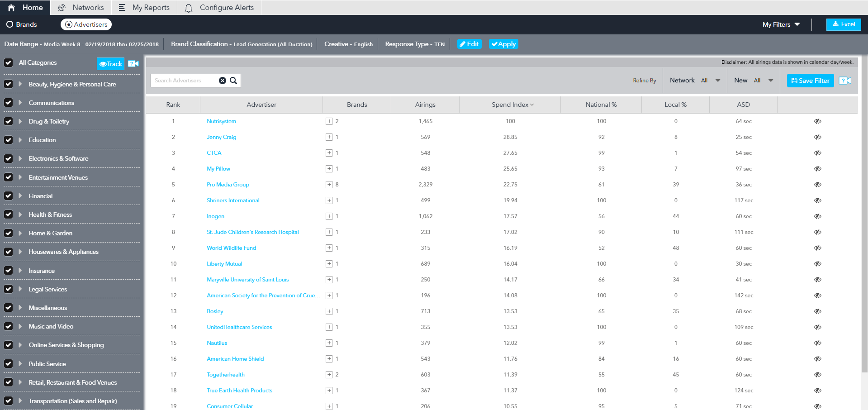Viewport: 868px width, 410px height.
Task: Open the Configure Alerts tab
Action: click(219, 8)
